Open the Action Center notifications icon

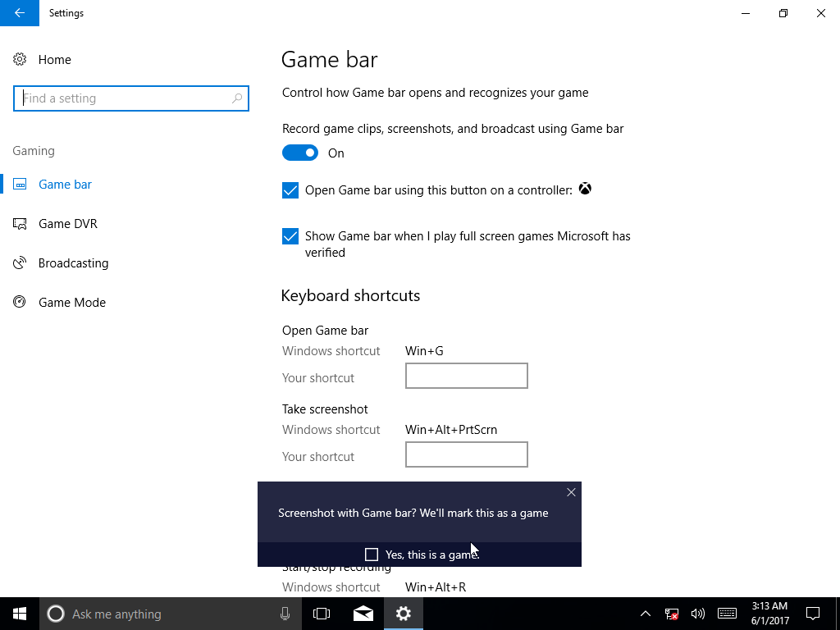[813, 614]
